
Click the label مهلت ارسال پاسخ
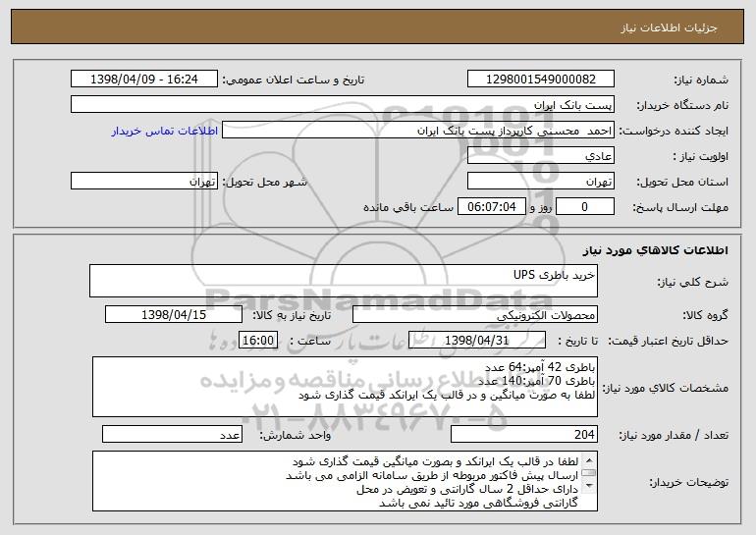click(680, 208)
